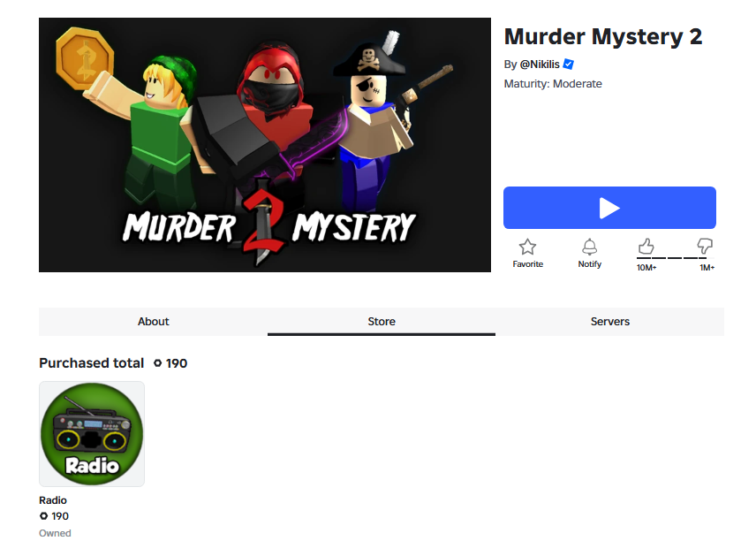Open the Servers tab
Image resolution: width=756 pixels, height=556 pixels.
[610, 322]
